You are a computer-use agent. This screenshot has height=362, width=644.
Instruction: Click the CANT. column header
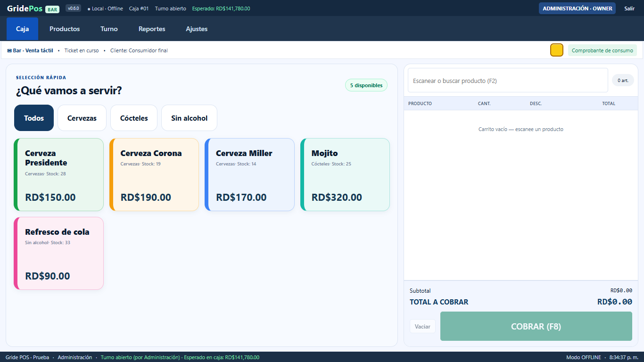click(484, 103)
